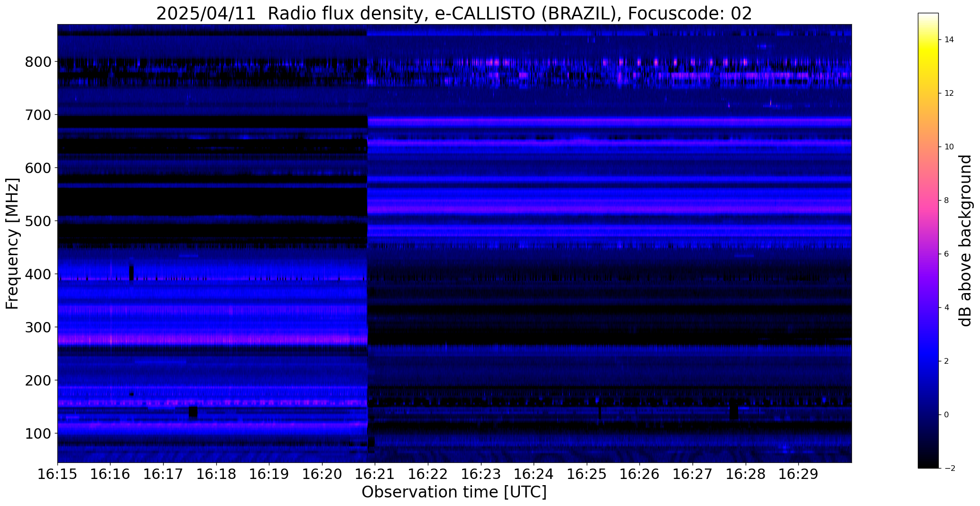The image size is (980, 506).
Task: Click the 16:29 time tick label
Action: [x=799, y=475]
